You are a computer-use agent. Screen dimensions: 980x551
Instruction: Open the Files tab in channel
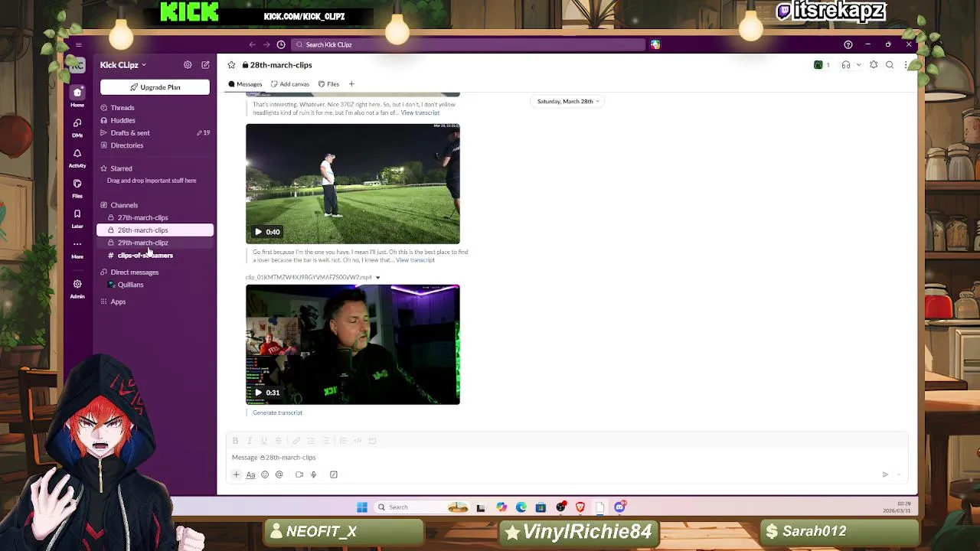coord(328,84)
